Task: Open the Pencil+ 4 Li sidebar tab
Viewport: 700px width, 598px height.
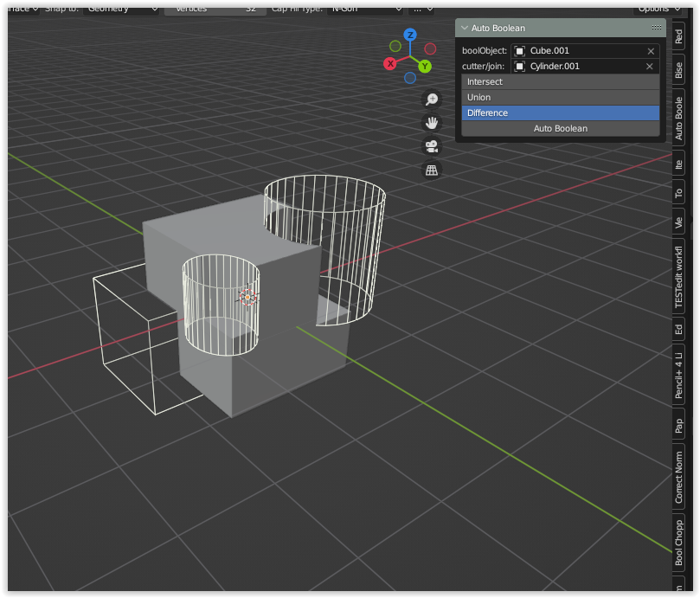Action: 678,375
